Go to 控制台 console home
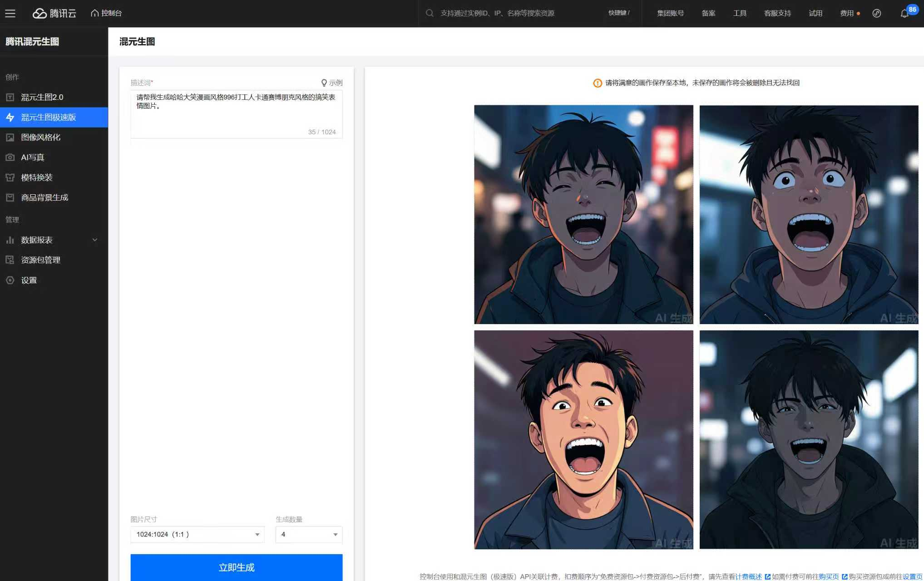 [106, 13]
